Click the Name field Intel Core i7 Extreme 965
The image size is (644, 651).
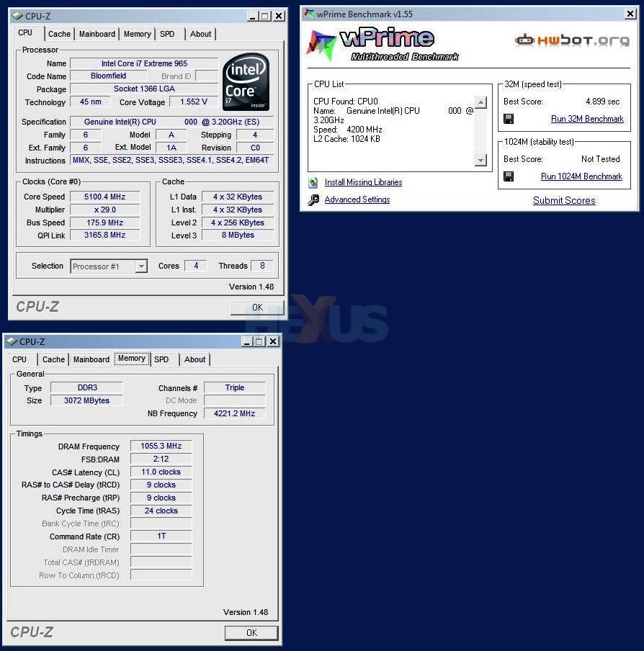point(144,63)
